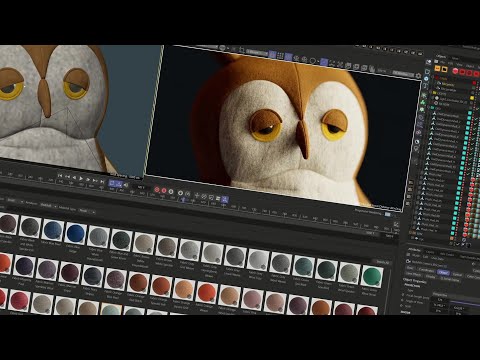Play the animation backwards

(74, 178)
